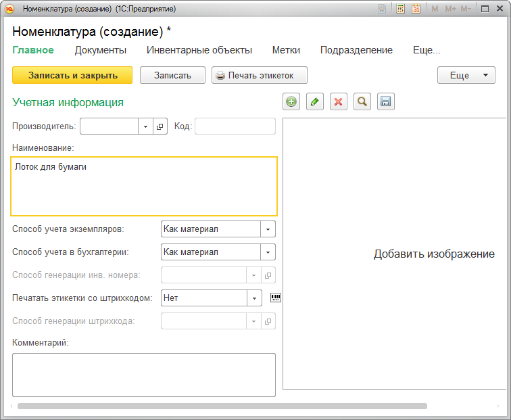
Task: Show more tabs via Еще... link
Action: tap(427, 50)
